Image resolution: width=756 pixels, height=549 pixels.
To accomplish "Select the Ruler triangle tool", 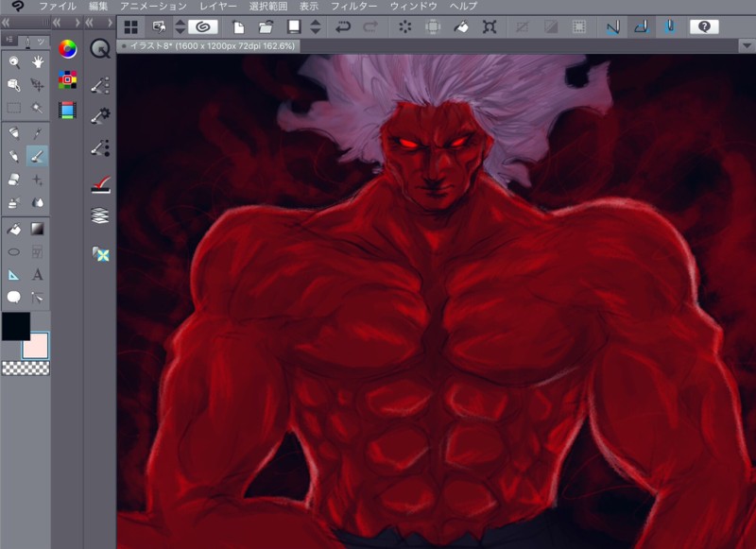I will click(x=14, y=275).
